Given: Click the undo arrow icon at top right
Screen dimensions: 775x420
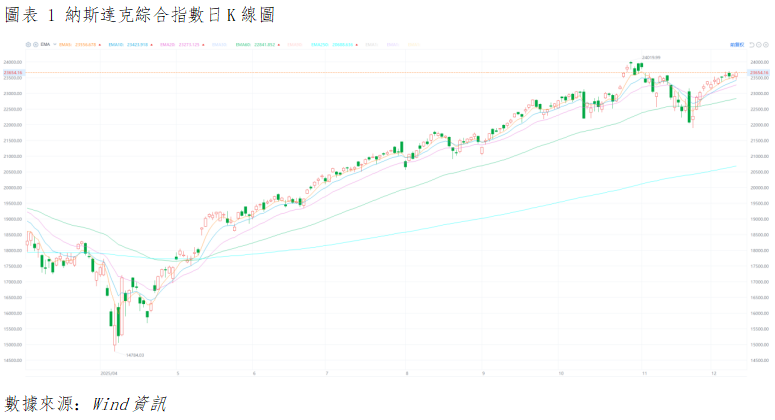Looking at the screenshot, I should point(749,45).
